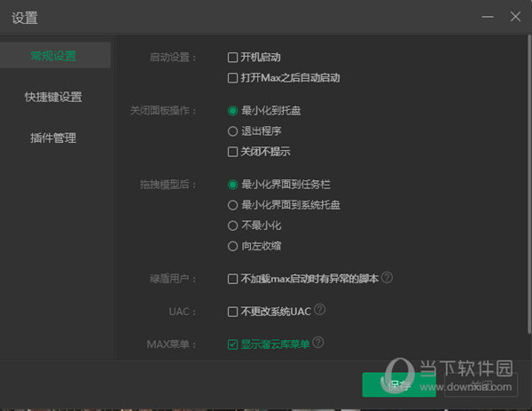The image size is (532, 411).
Task: Tick 打开Max之后自动启动 checkbox
Action: coord(232,78)
